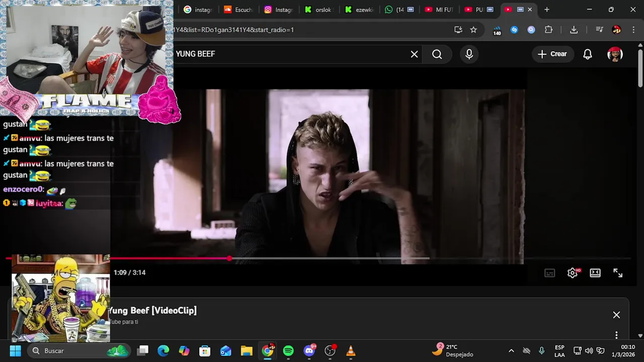Viewport: 644px width, 362px height.
Task: Click the Shazam extension icon
Action: click(514, 30)
